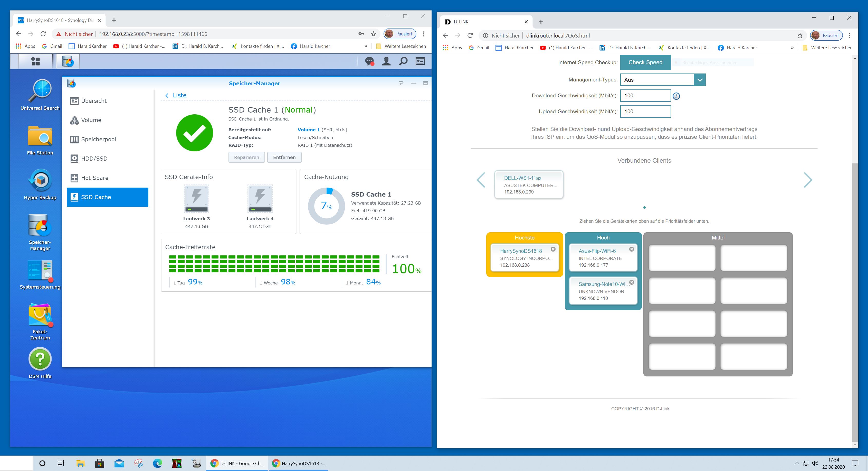Click DSM widgets panel icon

pyautogui.click(x=420, y=61)
